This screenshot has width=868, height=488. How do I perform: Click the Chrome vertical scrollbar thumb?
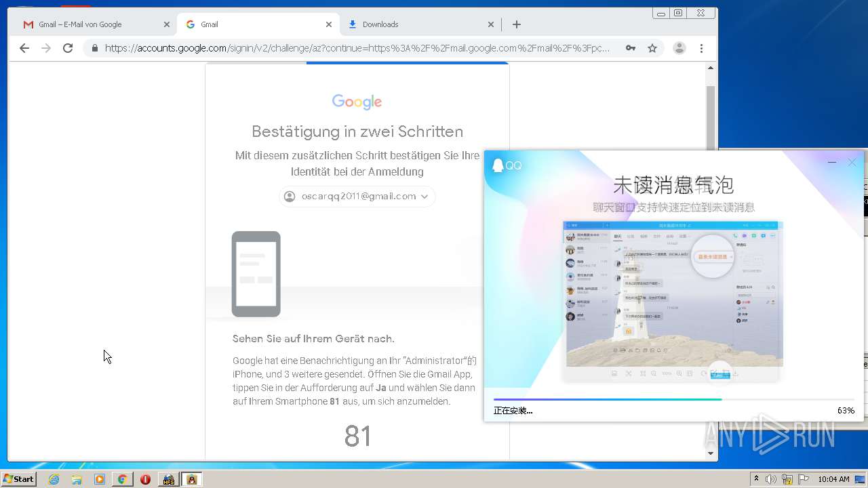711,119
